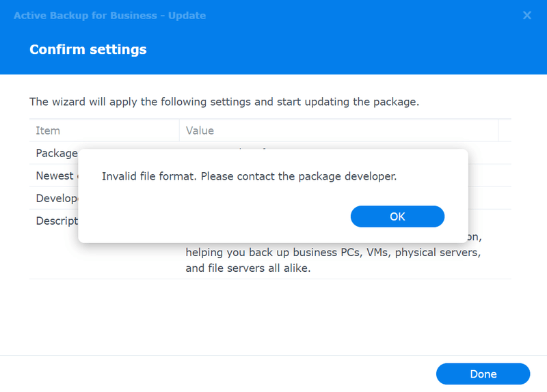Click the 'Confirm settings' heading
Screen dimensions: 547x392
[x=88, y=49]
